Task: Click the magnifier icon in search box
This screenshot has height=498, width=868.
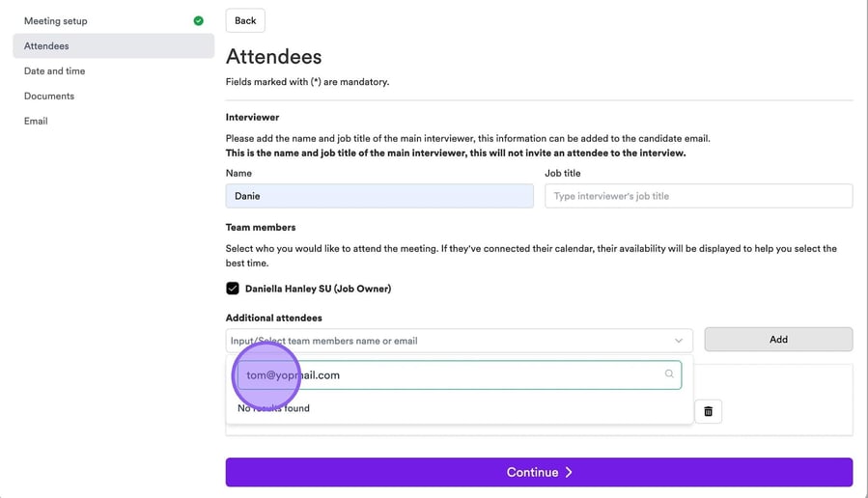Action: coord(669,374)
